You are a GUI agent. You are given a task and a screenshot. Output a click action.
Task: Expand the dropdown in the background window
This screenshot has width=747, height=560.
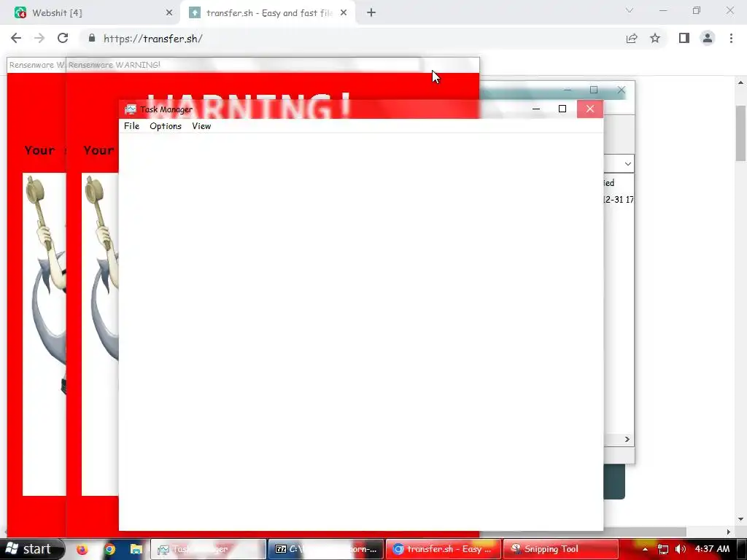(628, 164)
